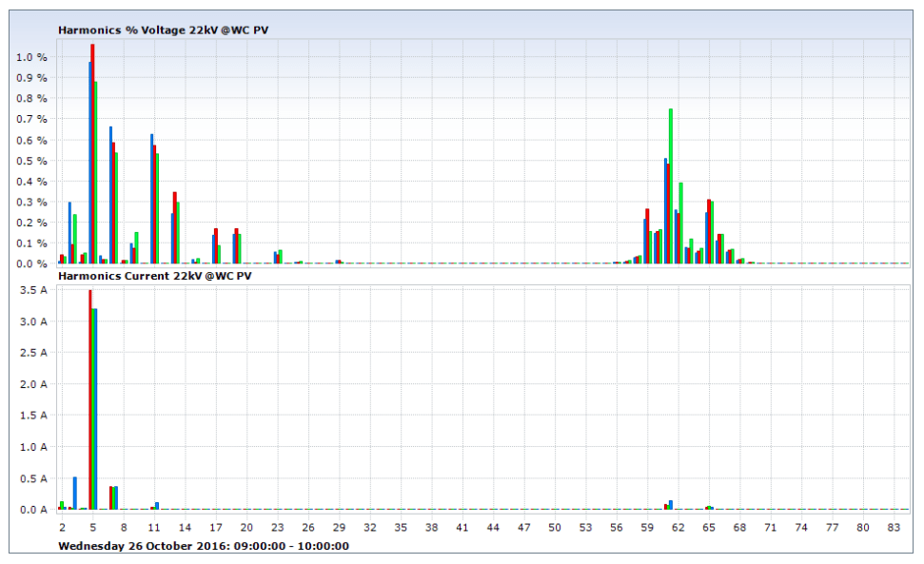Click the harmonic order 2 axis label
Image resolution: width=924 pixels, height=564 pixels.
[63, 527]
